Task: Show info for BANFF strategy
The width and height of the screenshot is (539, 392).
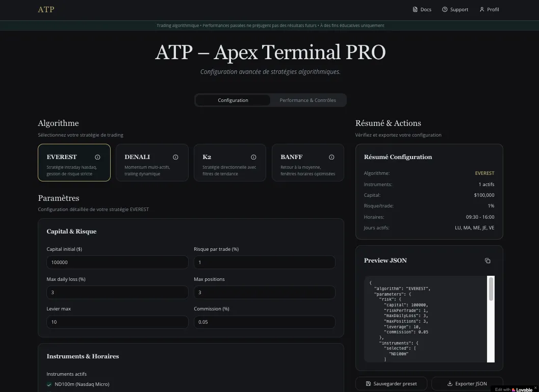Action: [x=331, y=157]
